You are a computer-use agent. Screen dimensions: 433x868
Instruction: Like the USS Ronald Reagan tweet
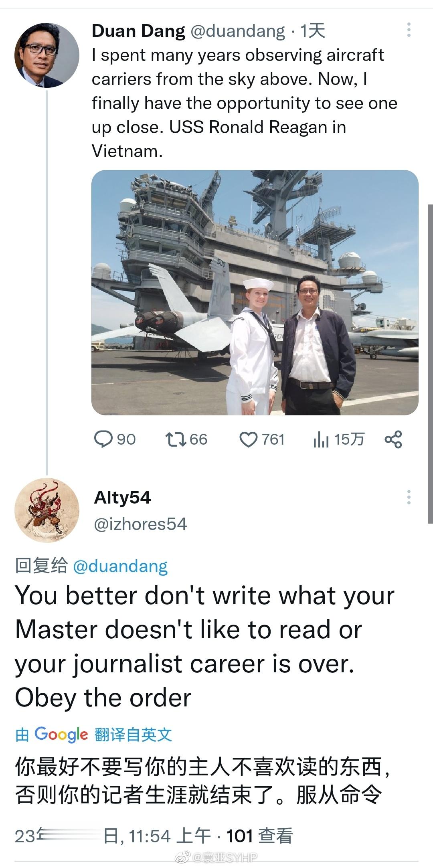pyautogui.click(x=262, y=439)
